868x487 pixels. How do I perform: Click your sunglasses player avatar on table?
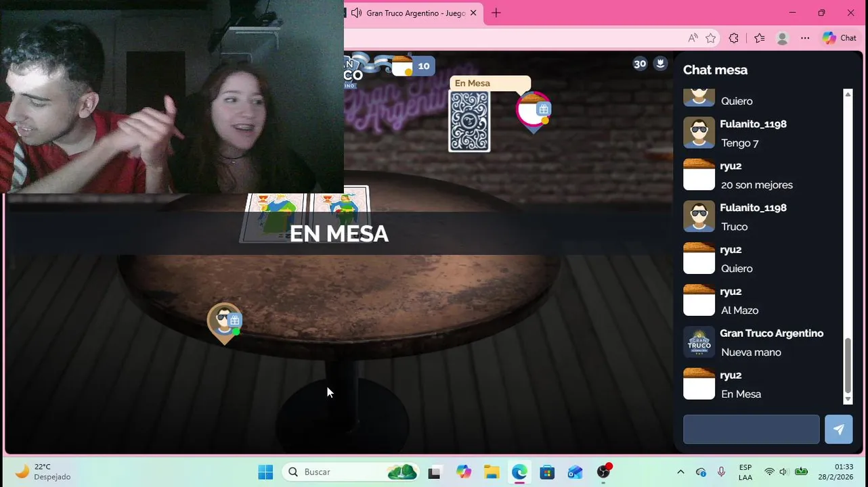[223, 321]
